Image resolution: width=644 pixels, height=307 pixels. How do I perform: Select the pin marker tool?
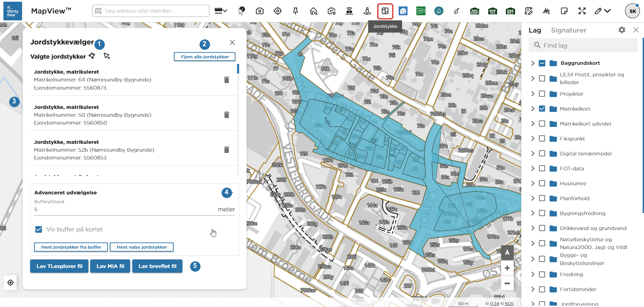coord(296,11)
